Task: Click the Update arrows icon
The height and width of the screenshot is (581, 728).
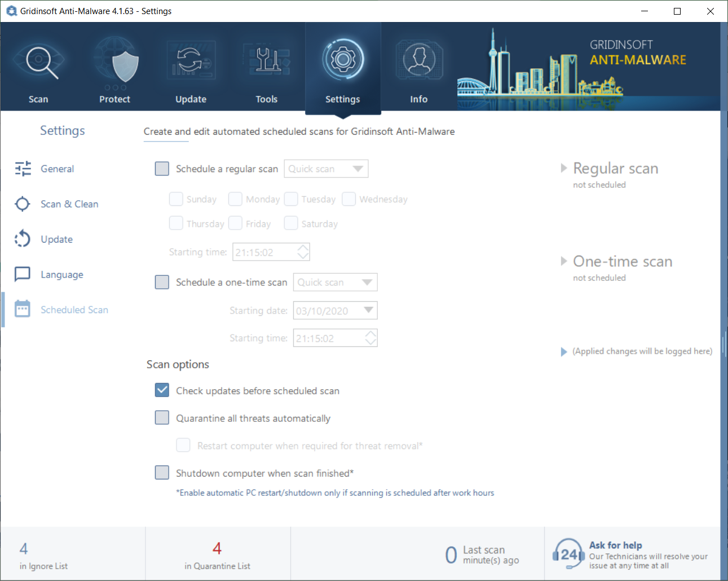Action: [191, 61]
